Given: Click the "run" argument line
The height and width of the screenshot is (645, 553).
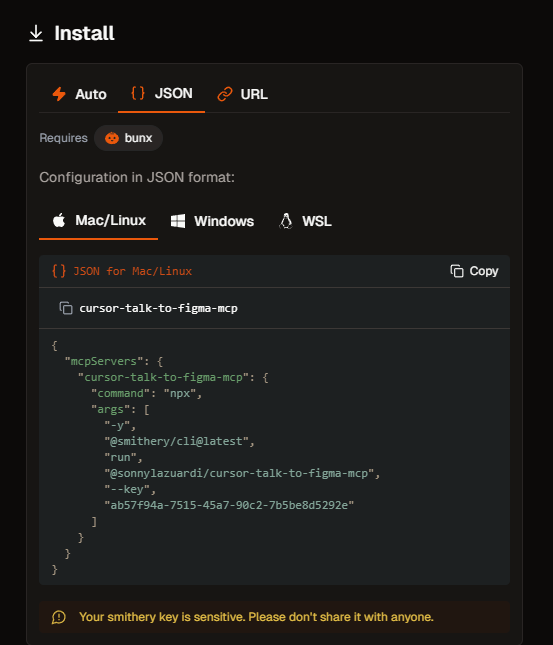Looking at the screenshot, I should click(x=123, y=457).
